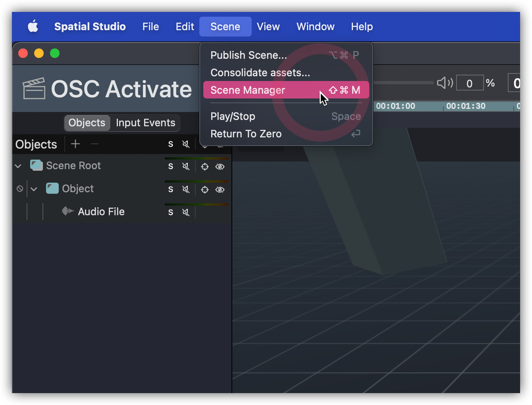Toggle Scene Root visibility eye
This screenshot has height=405, width=532.
coord(220,167)
